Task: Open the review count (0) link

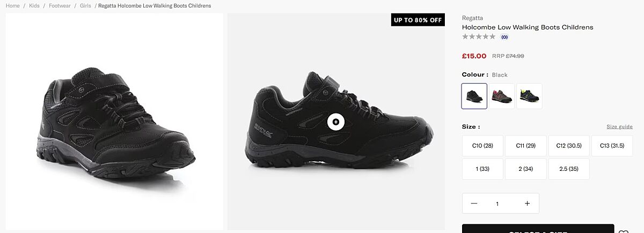Action: pyautogui.click(x=504, y=37)
